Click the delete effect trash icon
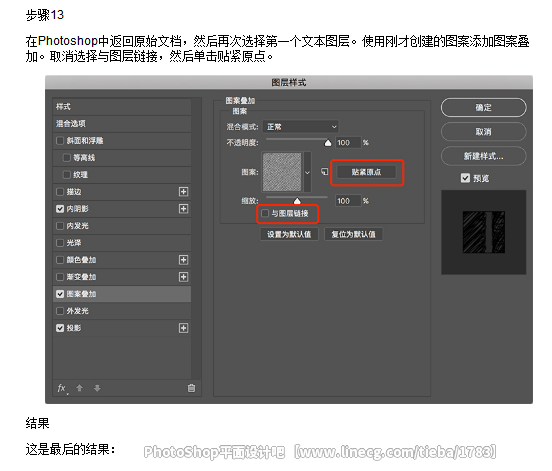This screenshot has width=552, height=471. [x=191, y=388]
